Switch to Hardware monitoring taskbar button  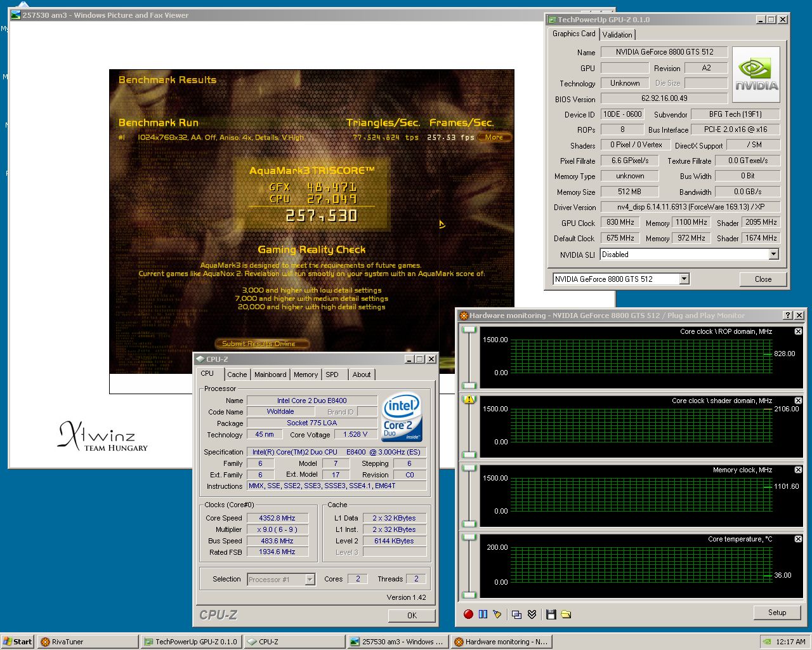501,642
